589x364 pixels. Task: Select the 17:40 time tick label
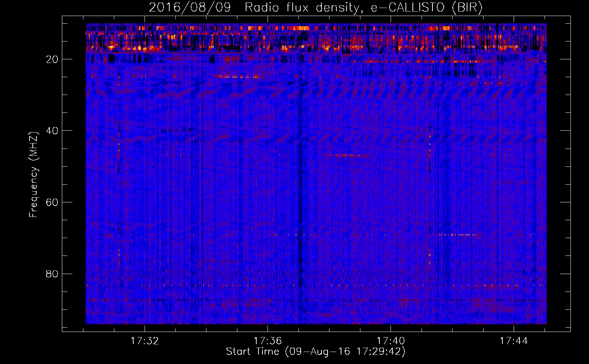click(391, 341)
